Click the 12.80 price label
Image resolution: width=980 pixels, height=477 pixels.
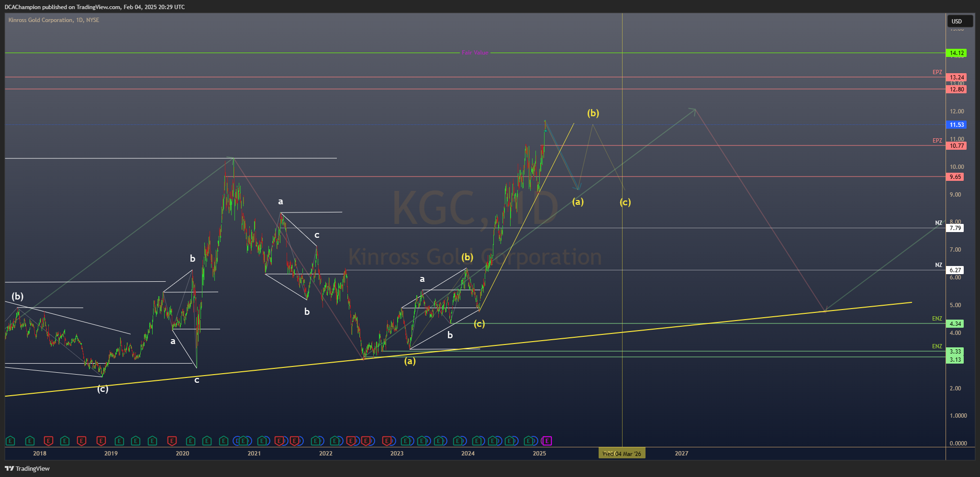tap(957, 89)
